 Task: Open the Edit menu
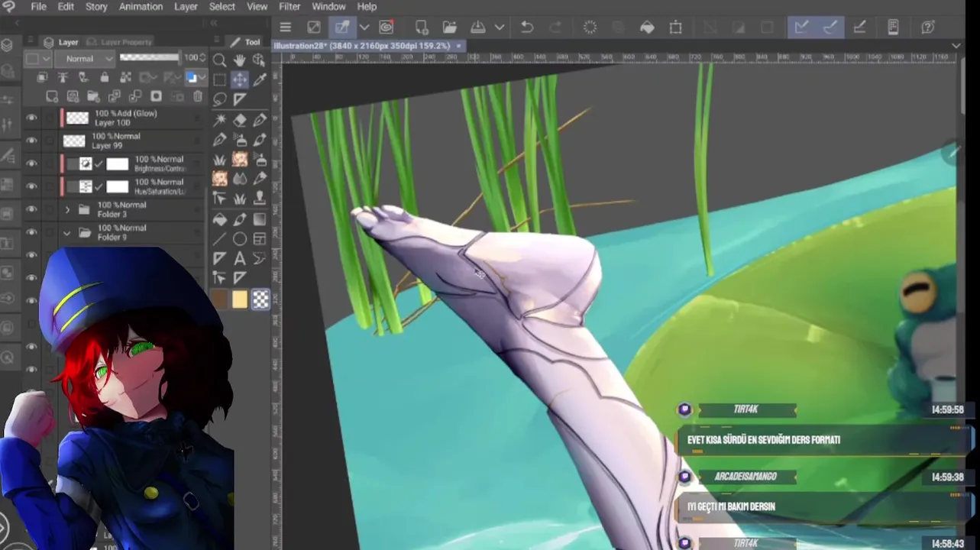click(x=66, y=6)
